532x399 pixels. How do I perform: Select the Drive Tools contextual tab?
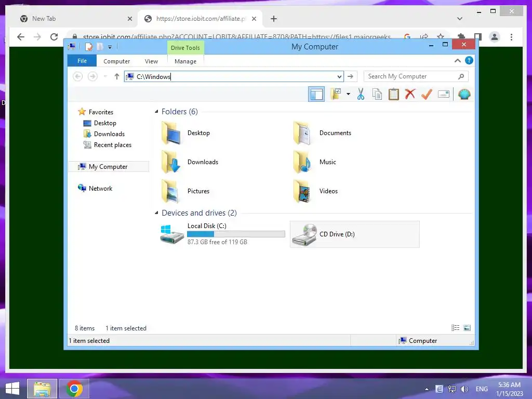tap(185, 48)
